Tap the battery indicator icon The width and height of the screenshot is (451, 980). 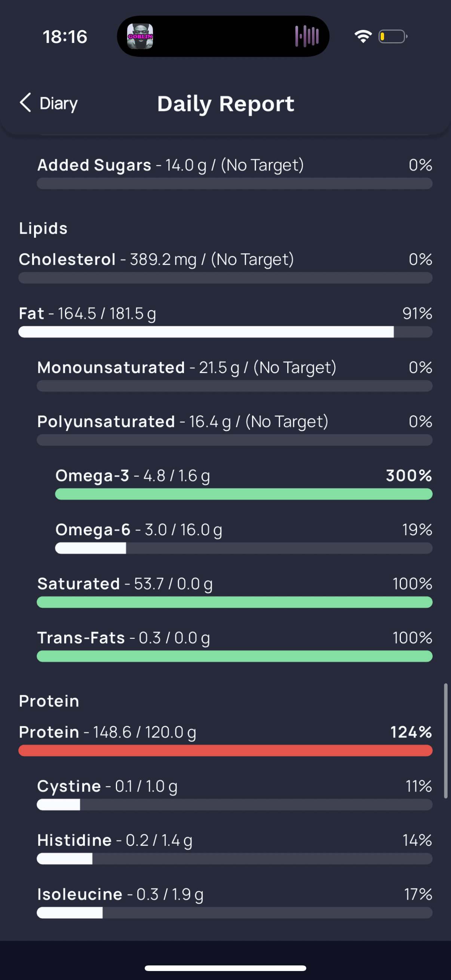click(393, 37)
